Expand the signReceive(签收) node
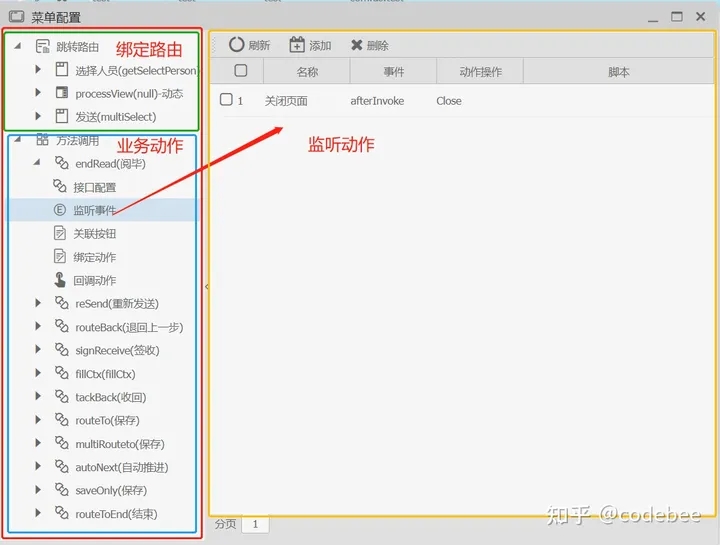The image size is (720, 545). (38, 349)
